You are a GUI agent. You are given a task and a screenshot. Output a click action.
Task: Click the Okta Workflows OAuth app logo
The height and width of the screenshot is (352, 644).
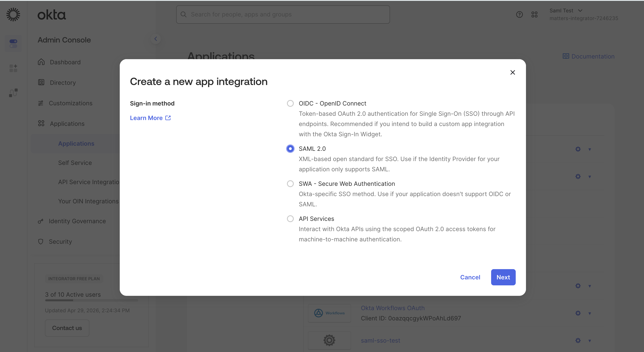(329, 313)
